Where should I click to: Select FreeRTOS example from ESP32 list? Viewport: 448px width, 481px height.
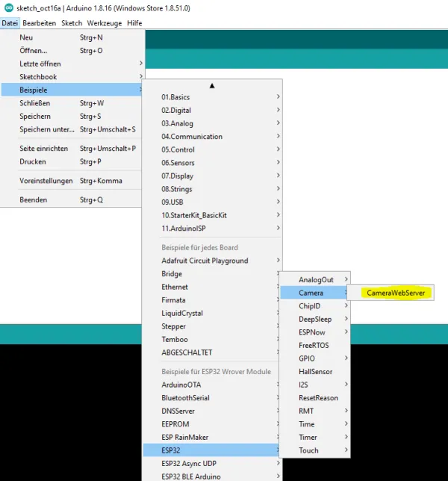[314, 346]
